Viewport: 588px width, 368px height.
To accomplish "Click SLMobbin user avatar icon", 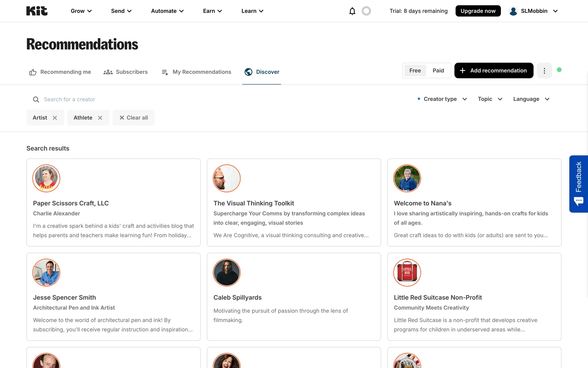I will (x=513, y=11).
